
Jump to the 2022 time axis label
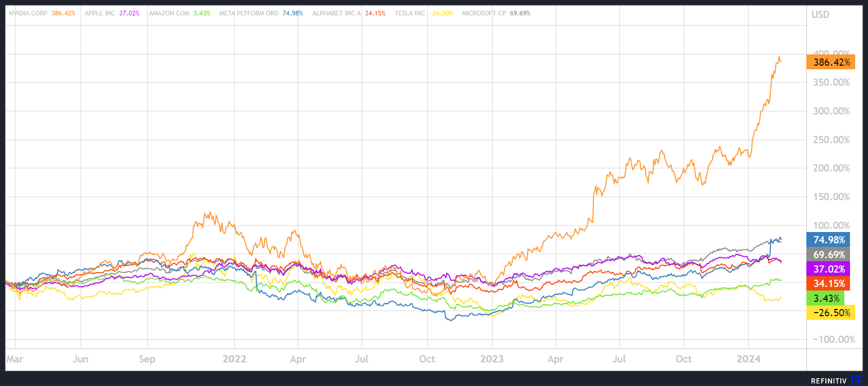(234, 359)
